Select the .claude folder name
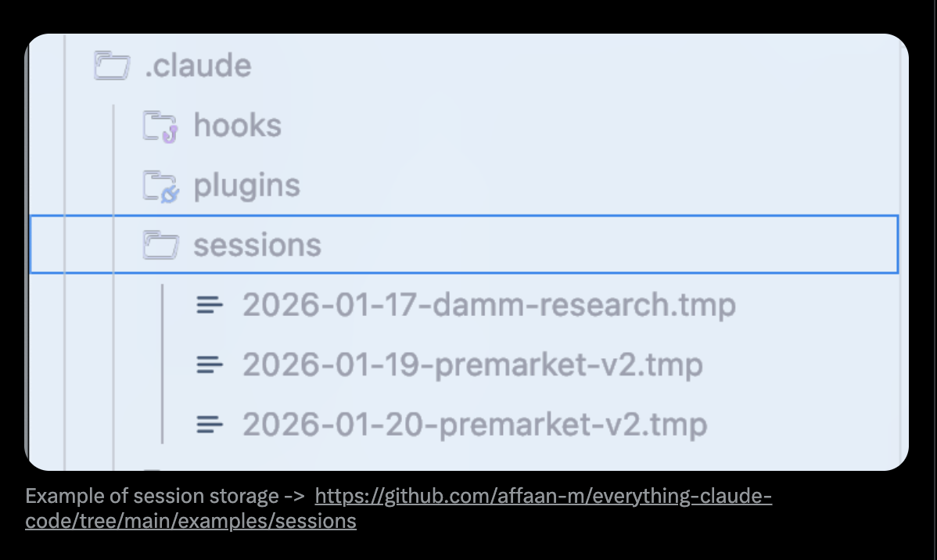The image size is (937, 560). point(199,65)
